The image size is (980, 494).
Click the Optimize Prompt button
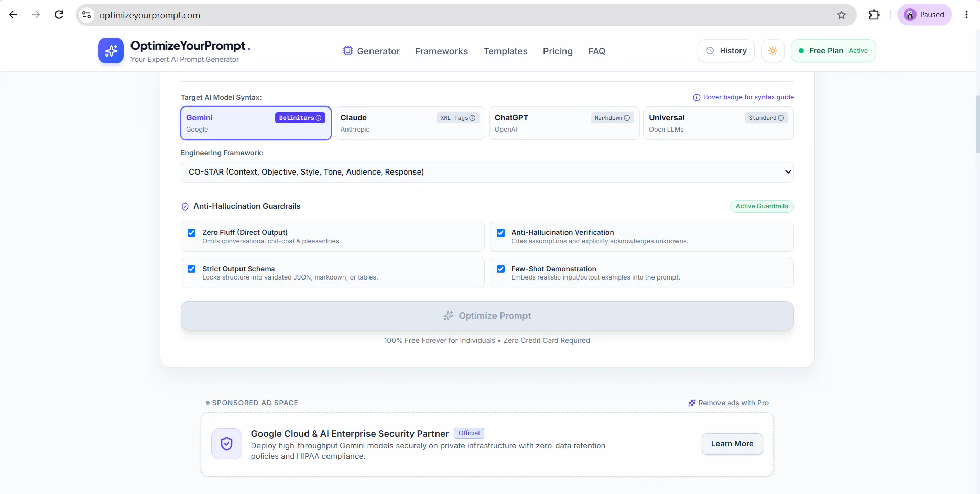coord(487,316)
